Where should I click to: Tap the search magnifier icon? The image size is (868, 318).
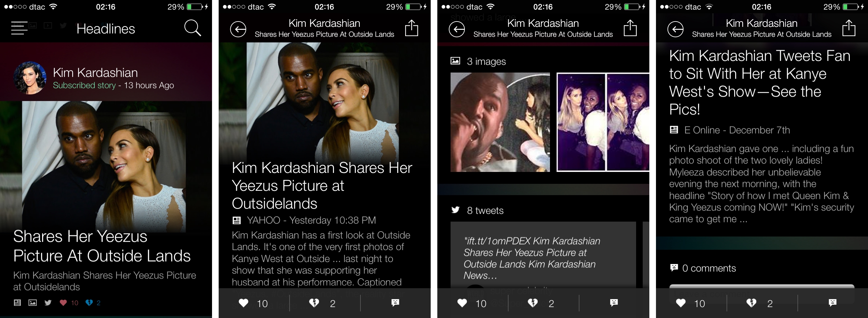click(193, 28)
